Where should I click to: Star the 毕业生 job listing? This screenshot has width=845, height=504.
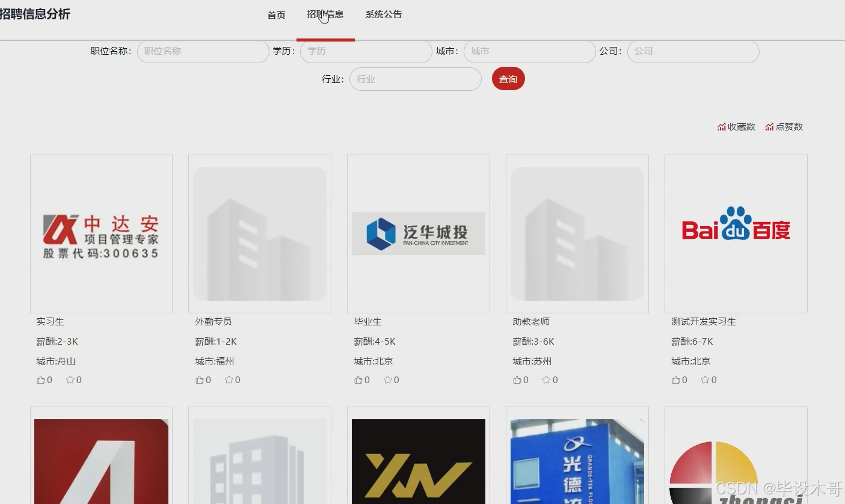[x=388, y=380]
